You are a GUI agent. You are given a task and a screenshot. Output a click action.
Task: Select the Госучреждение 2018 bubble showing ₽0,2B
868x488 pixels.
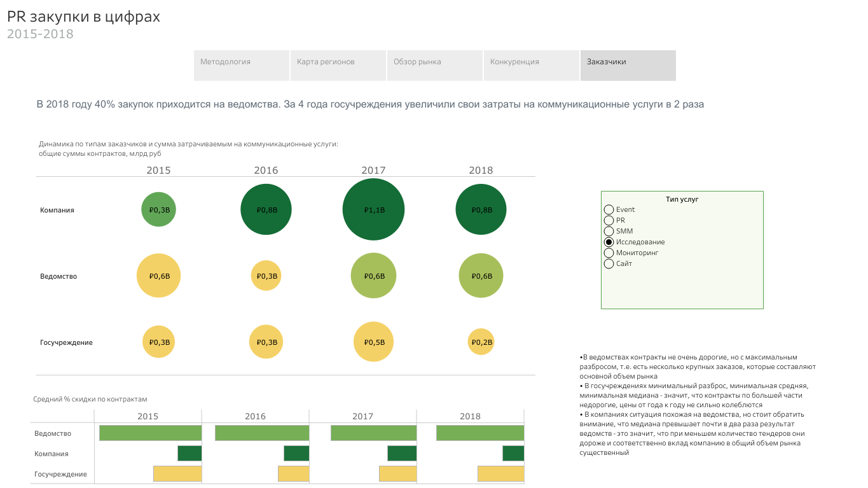[481, 342]
